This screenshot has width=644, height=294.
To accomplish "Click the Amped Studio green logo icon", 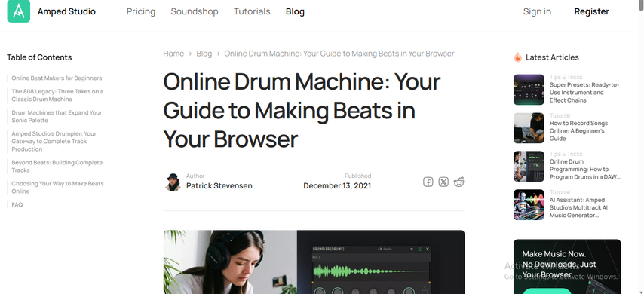I will click(19, 11).
